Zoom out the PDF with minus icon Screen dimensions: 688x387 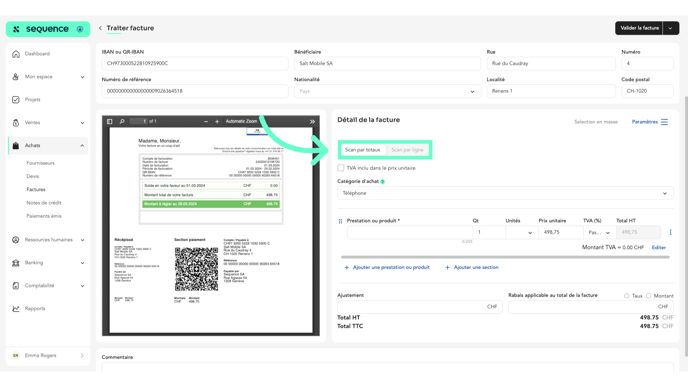click(x=206, y=122)
